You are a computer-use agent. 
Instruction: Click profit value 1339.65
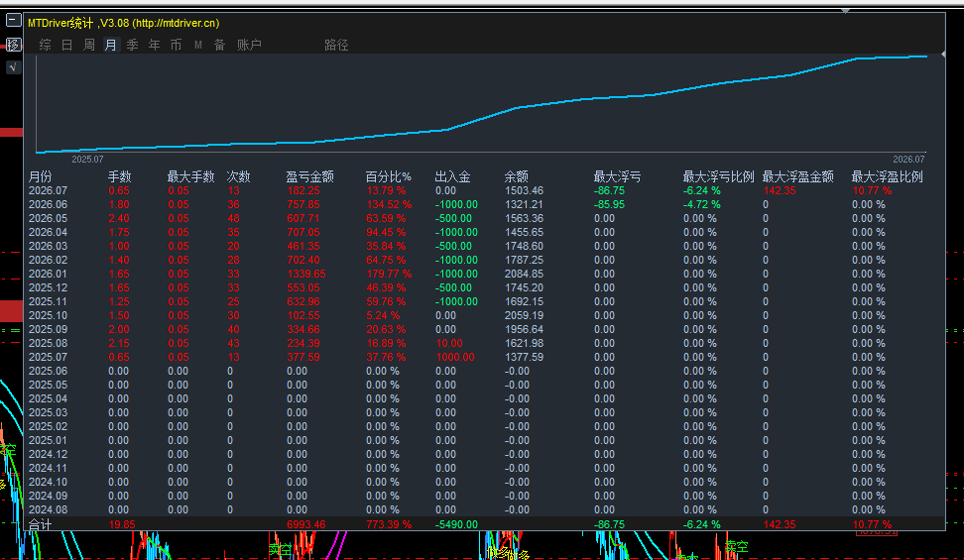click(306, 274)
